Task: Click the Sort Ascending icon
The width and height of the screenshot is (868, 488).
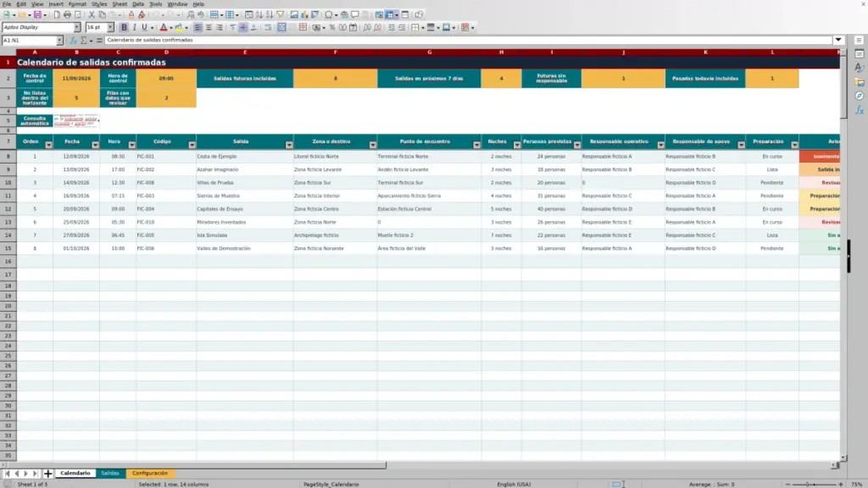Action: 259,15
